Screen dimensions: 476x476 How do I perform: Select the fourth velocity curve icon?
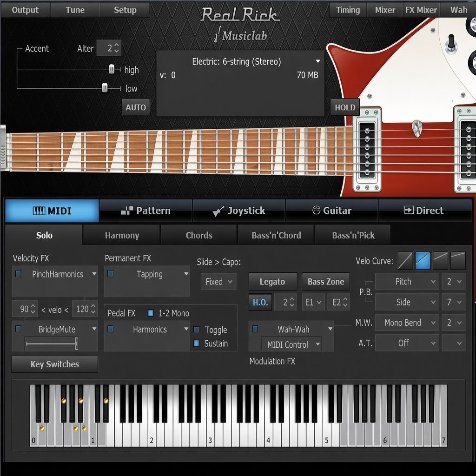click(458, 261)
